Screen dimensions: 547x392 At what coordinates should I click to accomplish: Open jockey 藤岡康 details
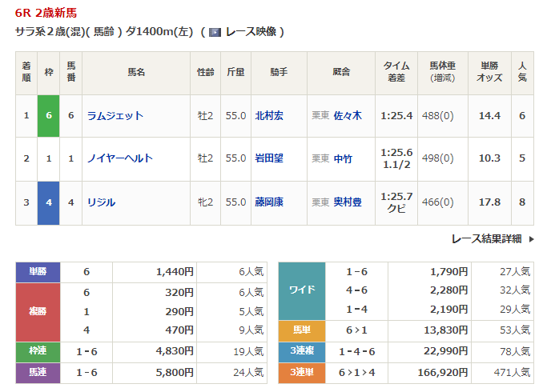click(269, 202)
